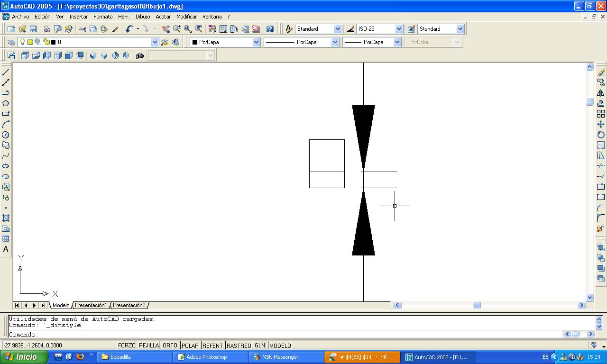Open the PorCapa color control dropdown
Screen dimensions: 607x364
click(256, 42)
